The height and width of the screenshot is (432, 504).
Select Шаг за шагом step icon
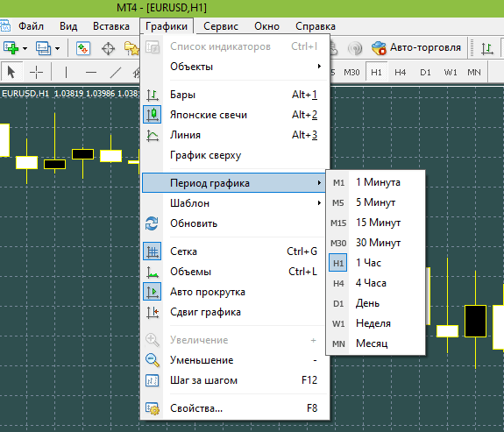152,380
